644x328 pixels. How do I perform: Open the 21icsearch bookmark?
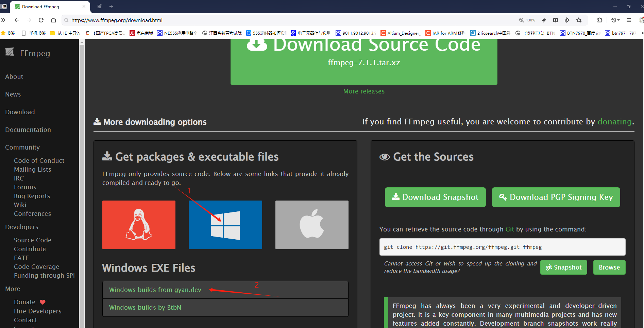point(490,33)
